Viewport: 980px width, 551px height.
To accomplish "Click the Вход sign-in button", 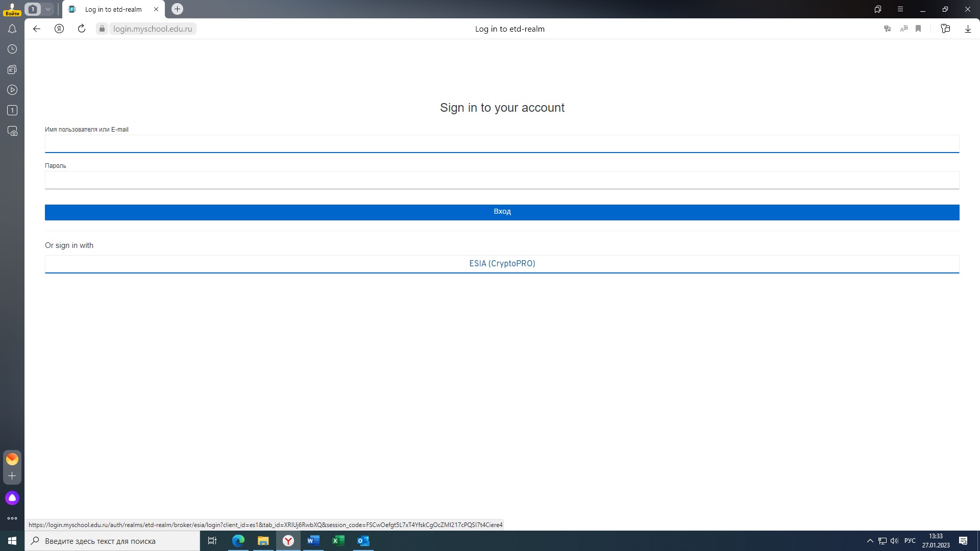I will 501,211.
